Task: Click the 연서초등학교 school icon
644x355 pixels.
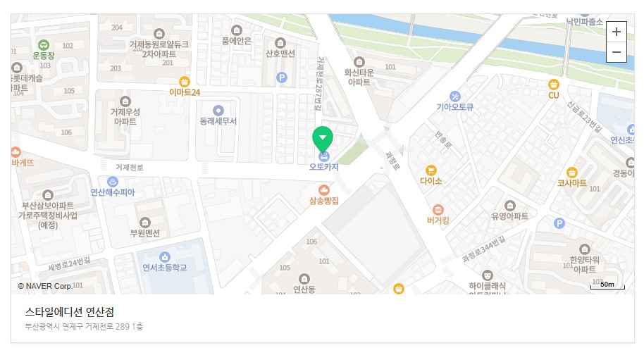Action: [165, 257]
